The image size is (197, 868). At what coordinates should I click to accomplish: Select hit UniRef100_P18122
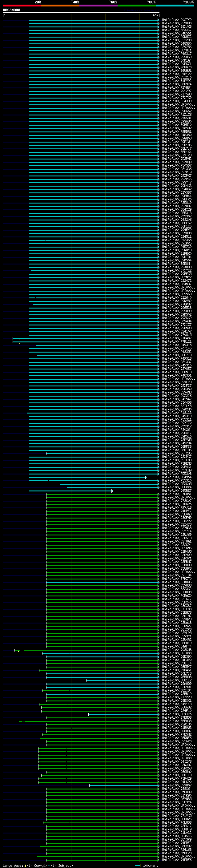(x=177, y=74)
